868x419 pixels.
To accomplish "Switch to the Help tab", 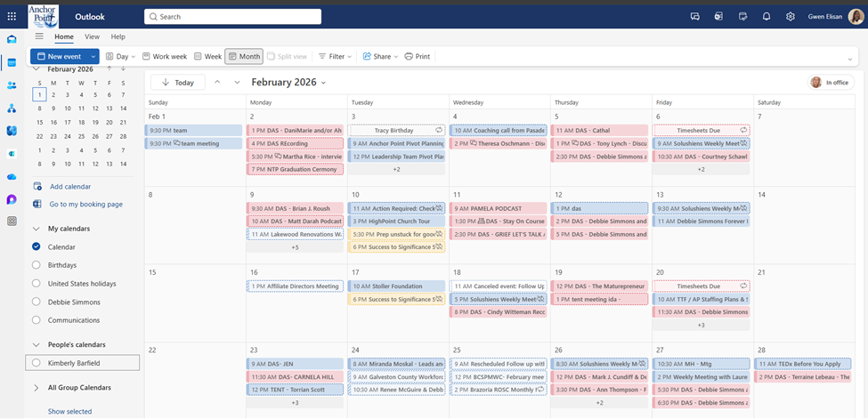I will (x=118, y=36).
